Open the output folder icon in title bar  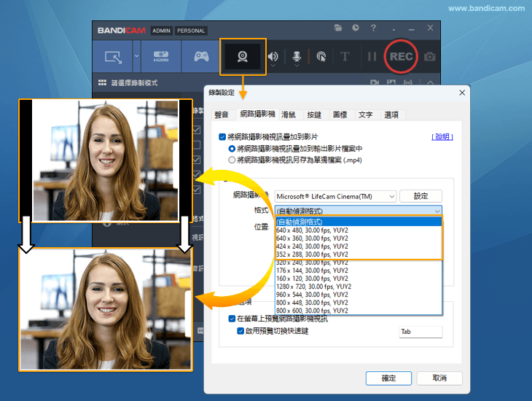(x=338, y=28)
